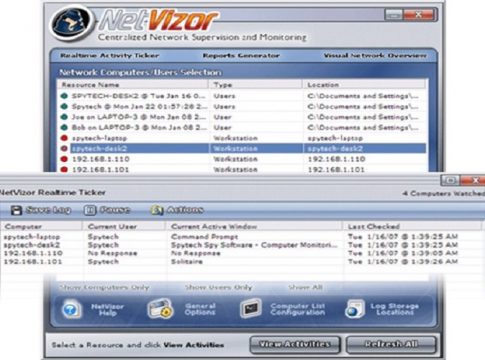Click NetVizor Help text link

pos(107,310)
